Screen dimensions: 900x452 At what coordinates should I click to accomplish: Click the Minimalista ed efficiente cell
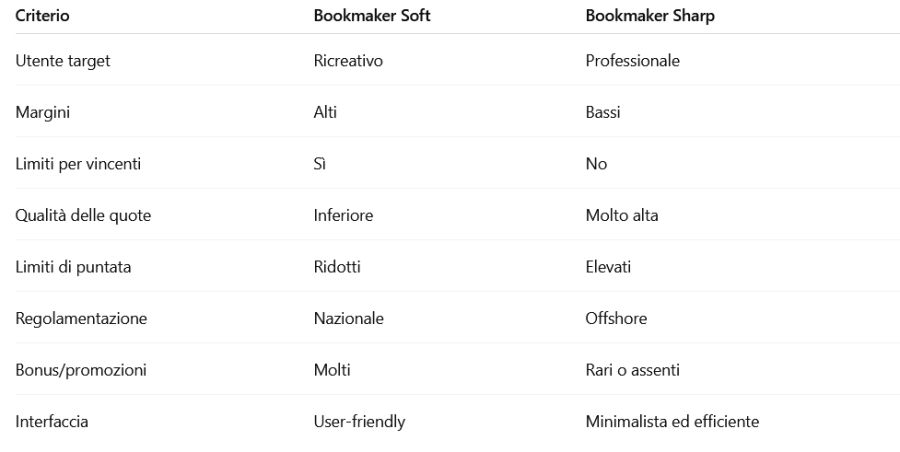coord(672,422)
